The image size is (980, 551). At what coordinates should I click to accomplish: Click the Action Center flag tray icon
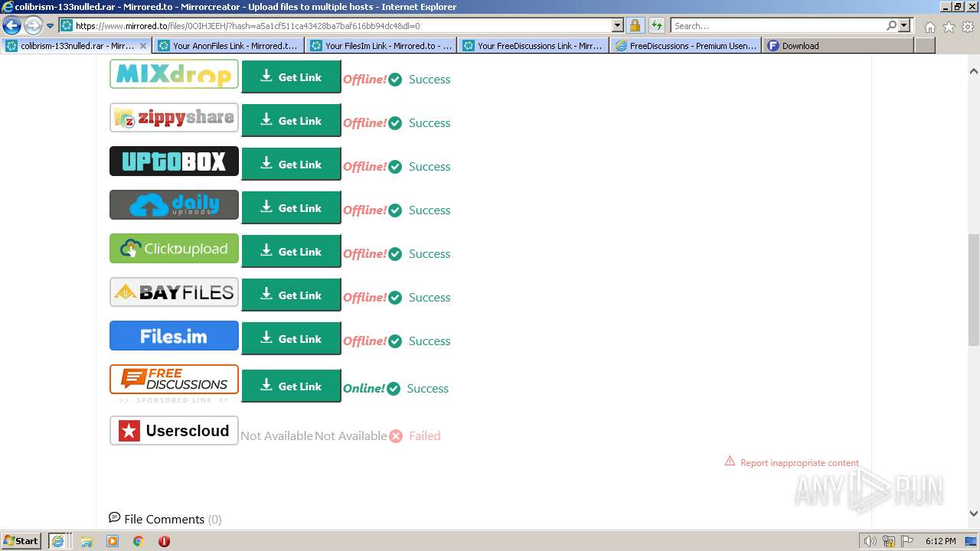907,541
